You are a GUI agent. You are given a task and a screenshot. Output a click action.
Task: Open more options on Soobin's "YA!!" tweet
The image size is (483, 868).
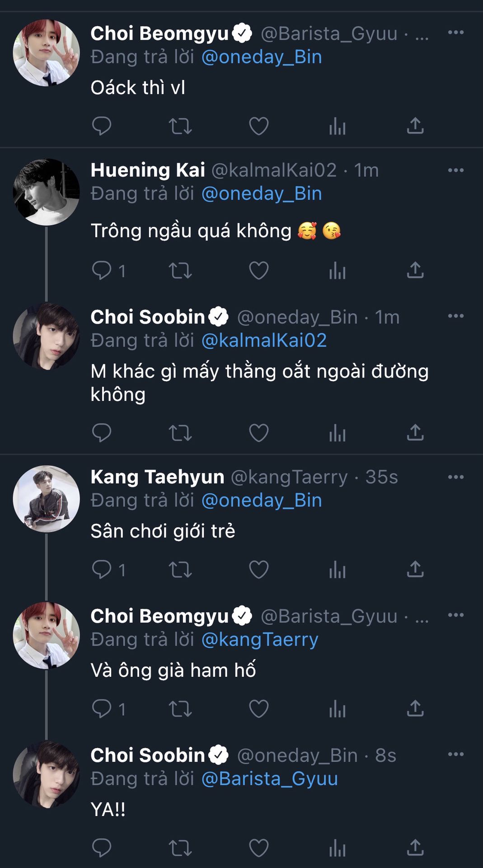point(455,754)
